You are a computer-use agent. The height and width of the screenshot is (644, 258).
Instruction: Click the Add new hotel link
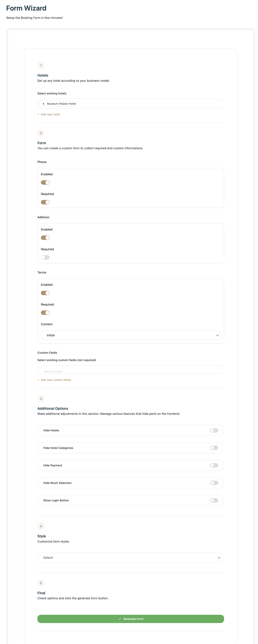point(50,115)
